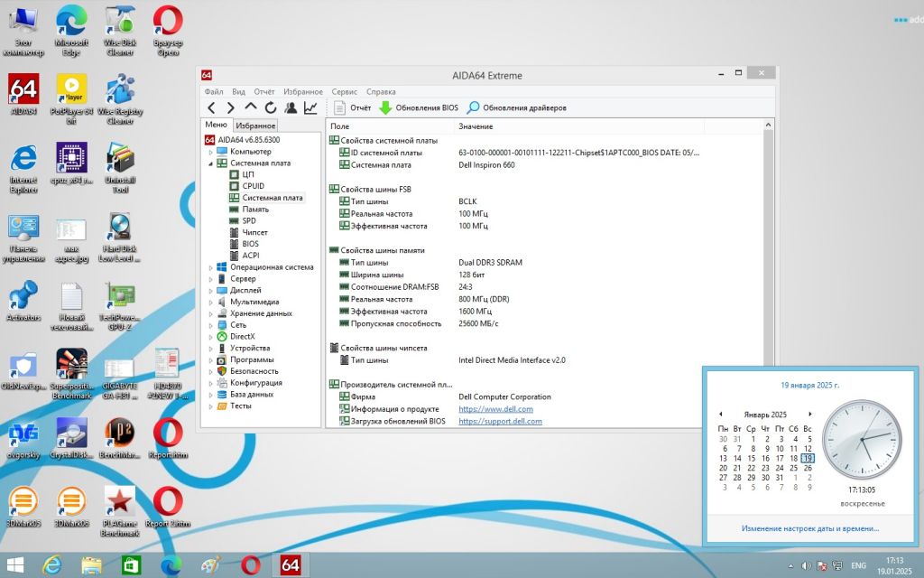Open Opera from the taskbar
924x578 pixels.
pos(251,565)
